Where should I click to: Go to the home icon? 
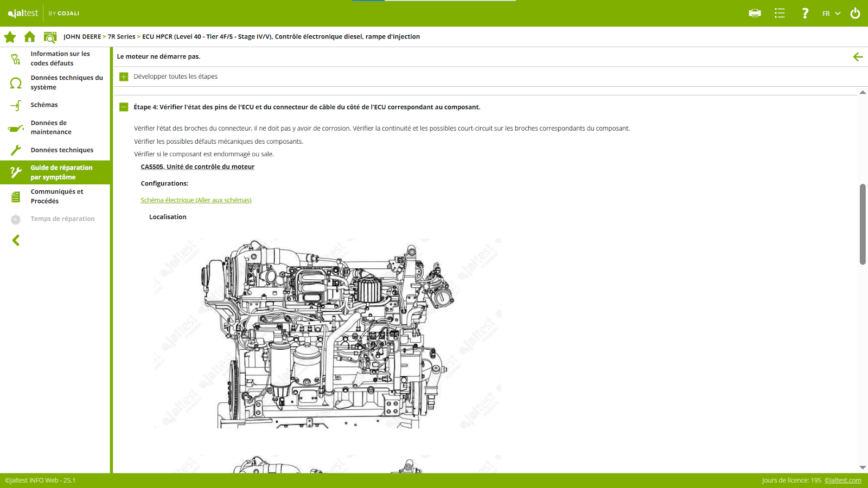pyautogui.click(x=30, y=37)
